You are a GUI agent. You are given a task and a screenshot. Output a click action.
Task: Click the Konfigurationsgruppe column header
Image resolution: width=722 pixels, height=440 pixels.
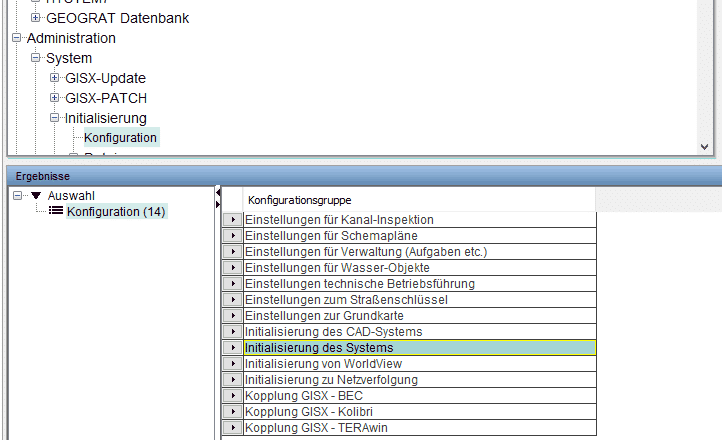click(419, 200)
